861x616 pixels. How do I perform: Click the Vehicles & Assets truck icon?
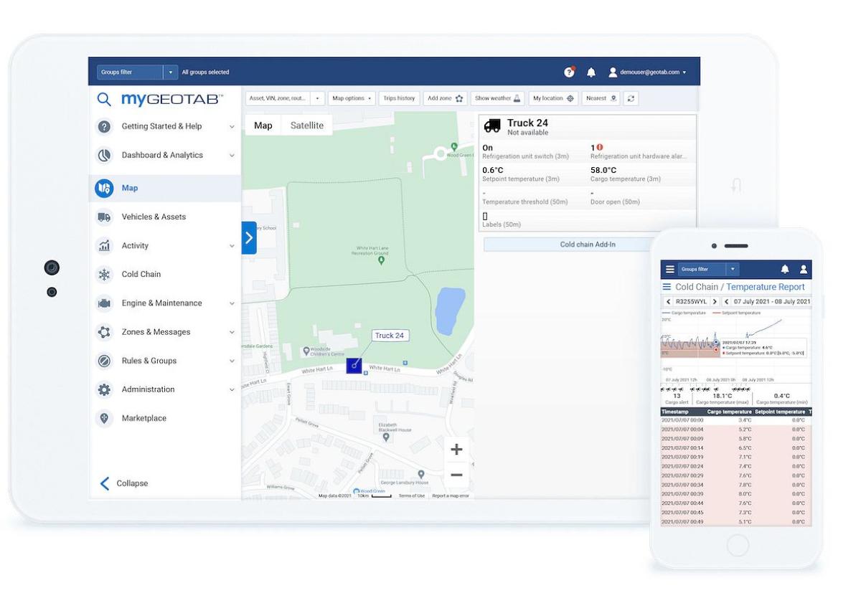(104, 217)
